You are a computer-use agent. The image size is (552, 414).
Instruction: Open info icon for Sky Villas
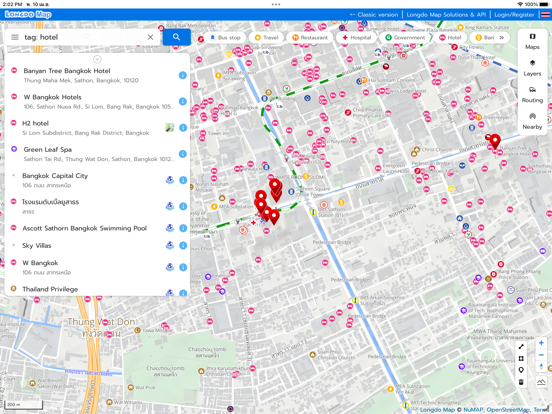183,245
